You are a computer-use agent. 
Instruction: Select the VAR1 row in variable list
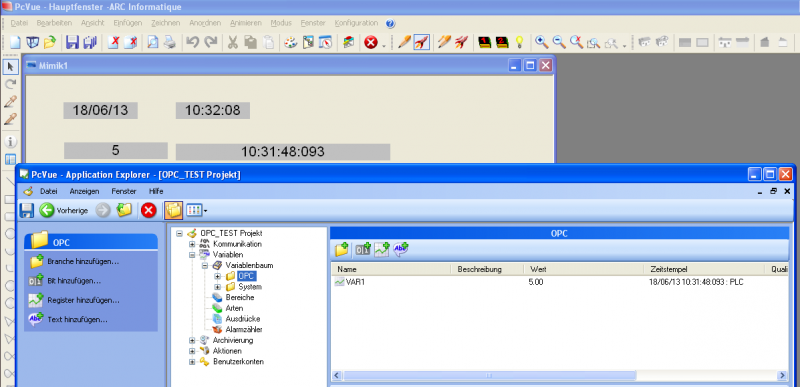point(560,282)
